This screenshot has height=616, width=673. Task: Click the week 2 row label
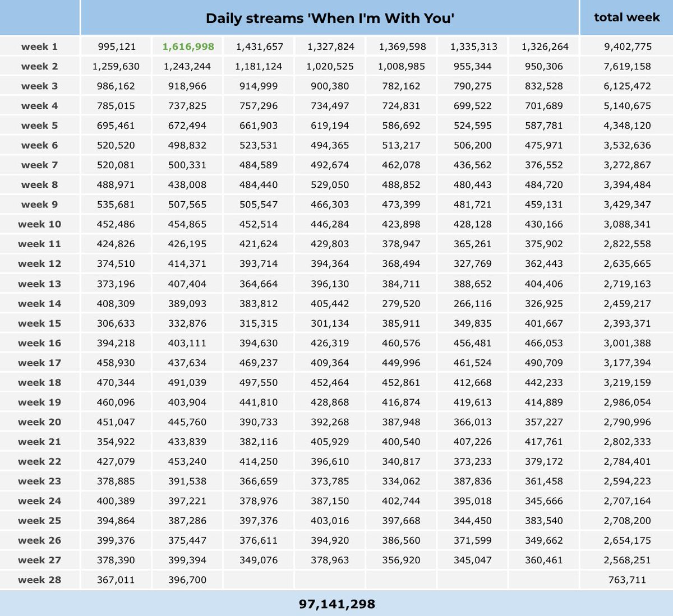click(39, 66)
